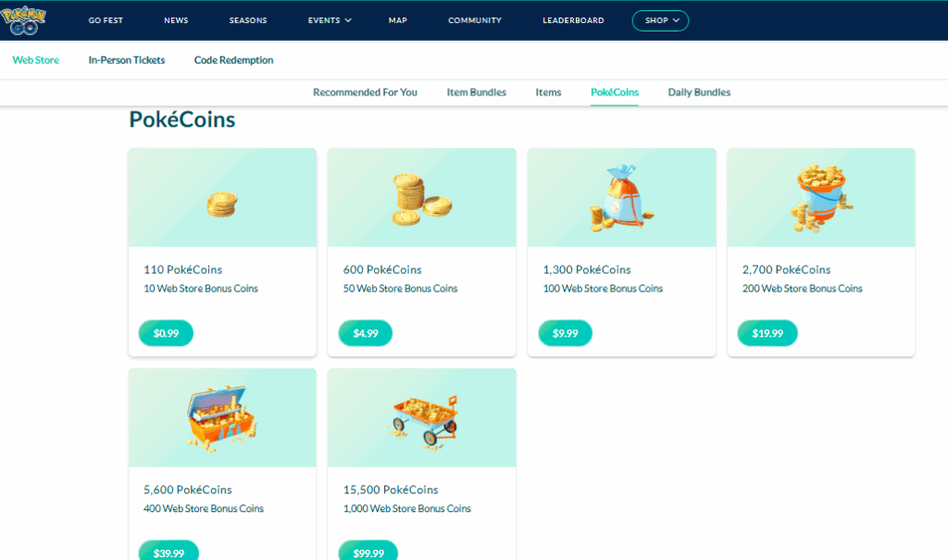This screenshot has height=560, width=948.
Task: Buy 2,700 PokéCoins for $19.99
Action: click(767, 333)
